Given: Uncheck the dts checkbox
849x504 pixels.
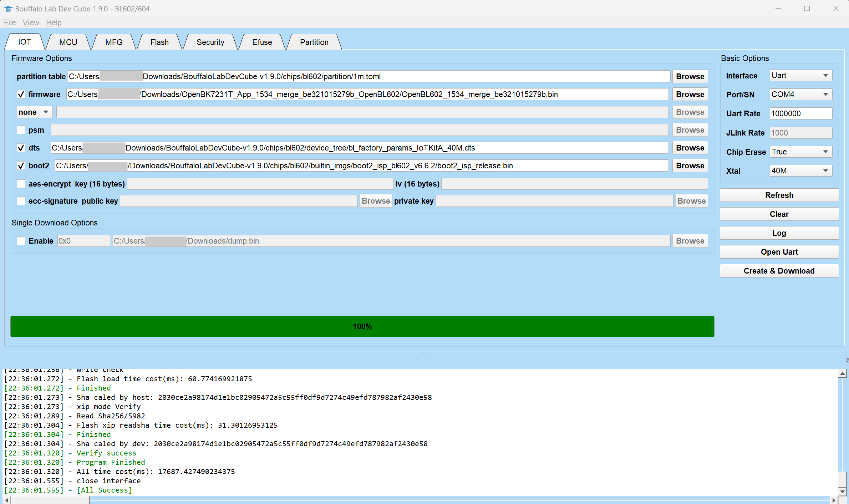Looking at the screenshot, I should pos(21,148).
